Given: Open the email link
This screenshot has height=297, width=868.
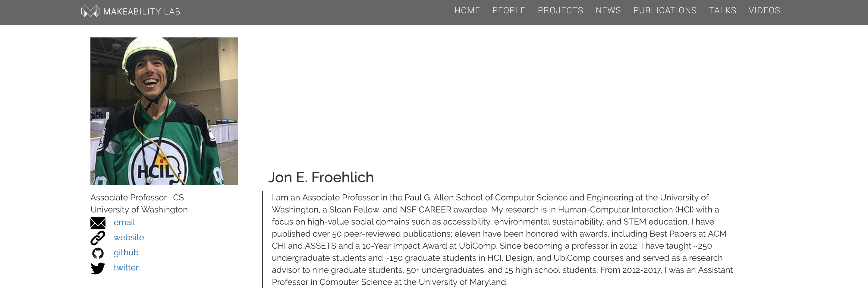Looking at the screenshot, I should pyautogui.click(x=124, y=222).
